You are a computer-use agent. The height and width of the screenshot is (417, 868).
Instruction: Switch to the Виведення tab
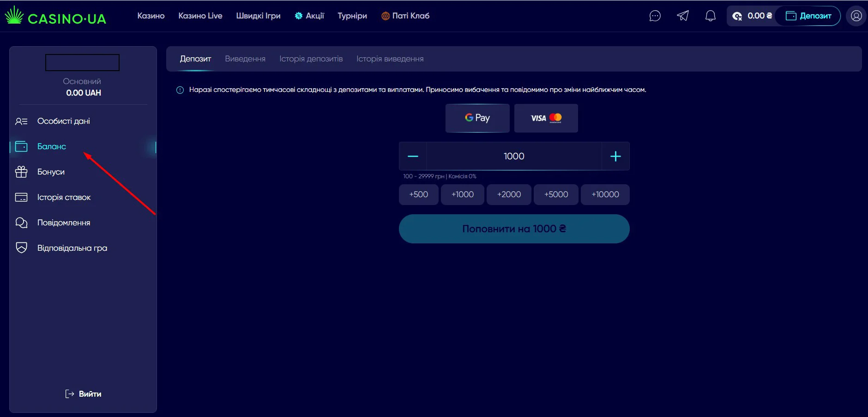pos(245,59)
